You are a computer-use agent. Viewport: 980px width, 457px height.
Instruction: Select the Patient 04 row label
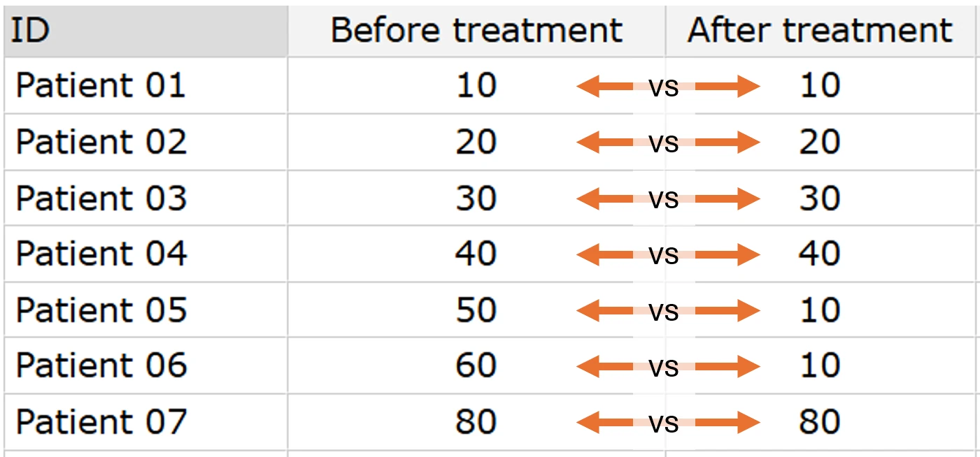point(101,254)
